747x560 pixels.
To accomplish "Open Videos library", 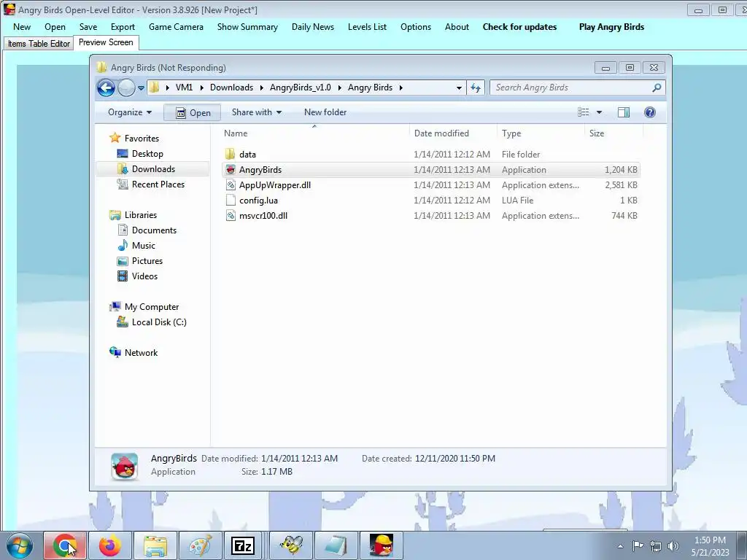I will 144,276.
